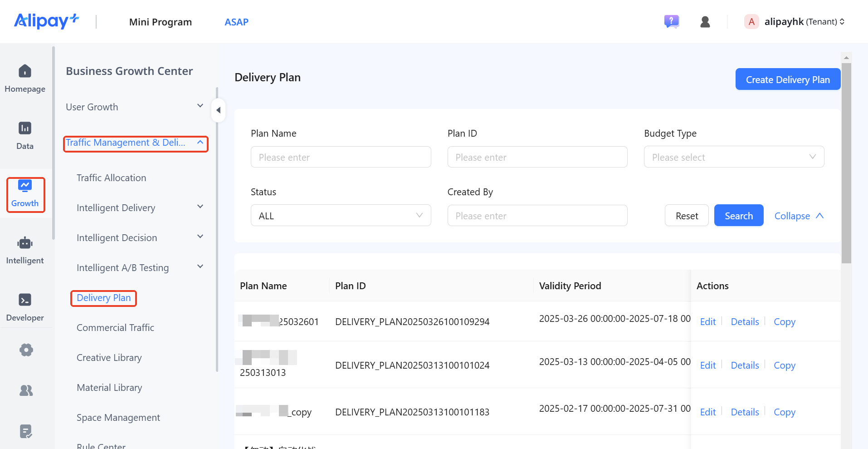
Task: Focus the Plan ID search field
Action: [x=537, y=157]
